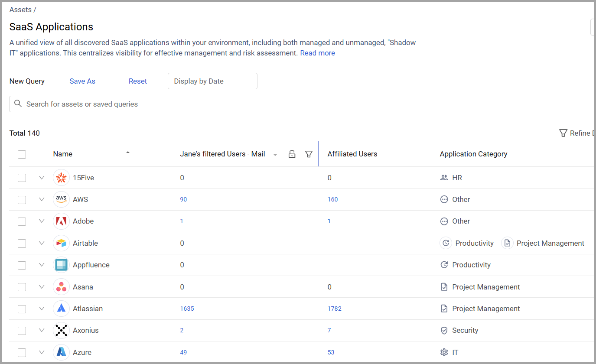The height and width of the screenshot is (364, 596).
Task: Sort by the Name column header
Action: (63, 154)
